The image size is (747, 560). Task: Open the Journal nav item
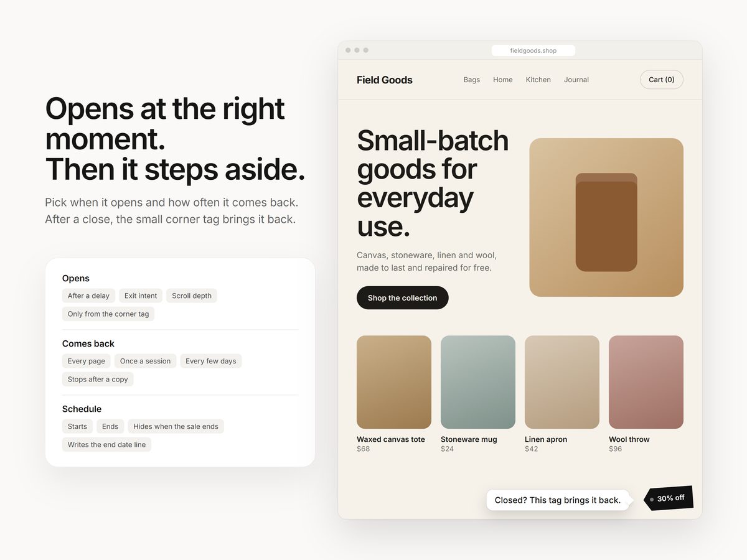576,80
